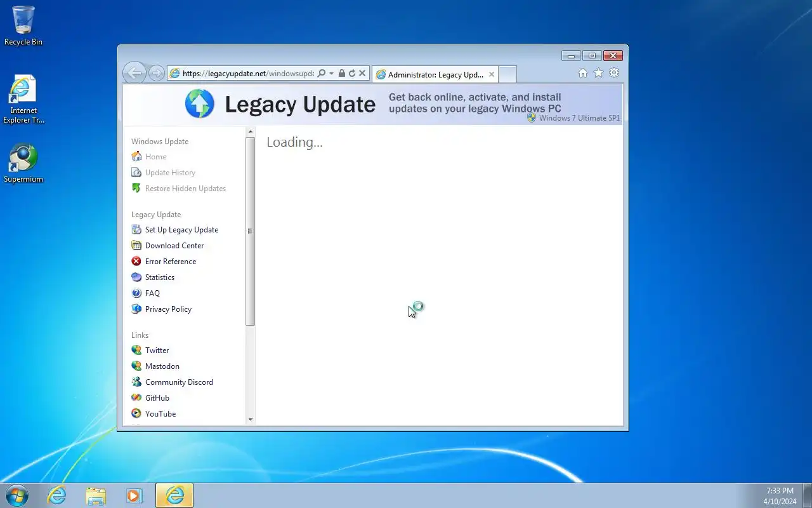Select the Administrator: Legacy Update tab
This screenshot has height=508, width=812.
click(435, 74)
